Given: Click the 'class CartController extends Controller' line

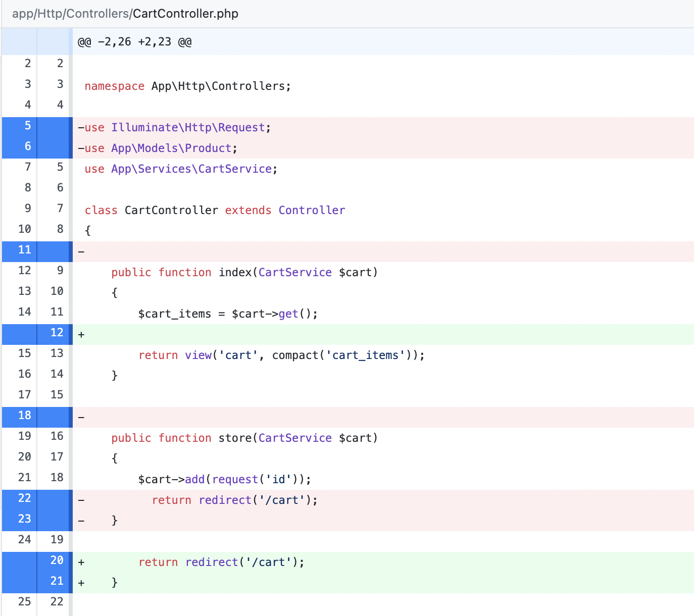Looking at the screenshot, I should (x=215, y=210).
